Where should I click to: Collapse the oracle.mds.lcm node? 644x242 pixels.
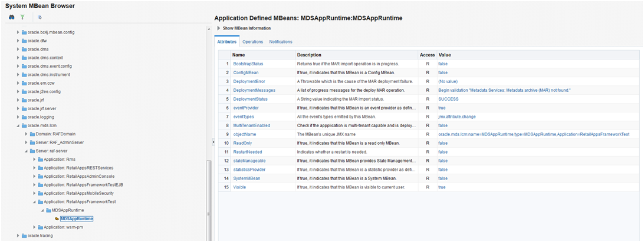click(x=18, y=125)
